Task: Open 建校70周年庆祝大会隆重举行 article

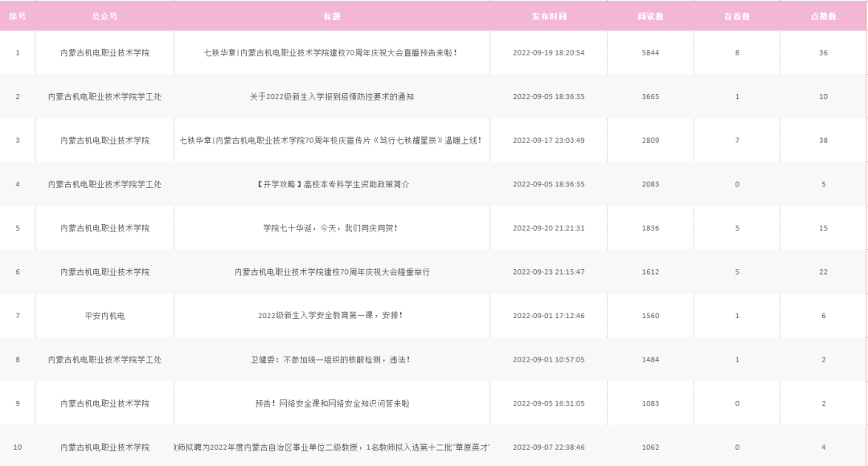Action: click(331, 272)
